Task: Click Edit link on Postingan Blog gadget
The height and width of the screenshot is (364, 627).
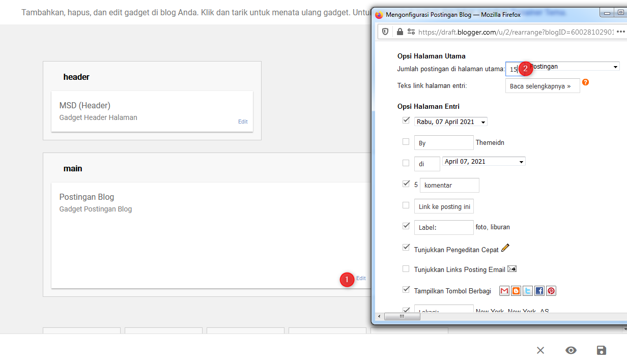Action: pyautogui.click(x=361, y=278)
